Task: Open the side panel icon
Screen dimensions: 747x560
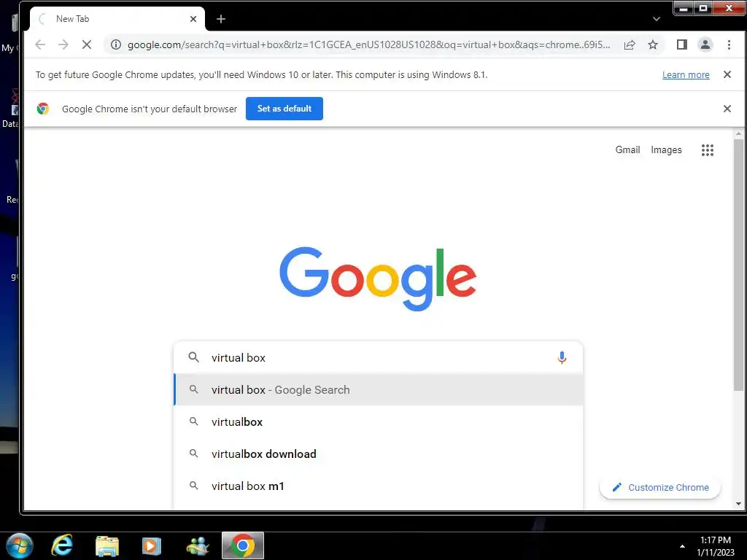Action: pyautogui.click(x=682, y=44)
